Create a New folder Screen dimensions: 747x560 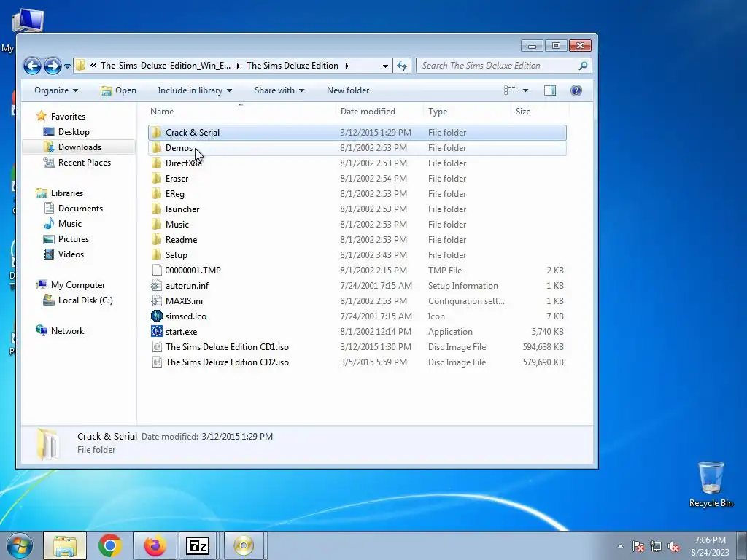[348, 90]
